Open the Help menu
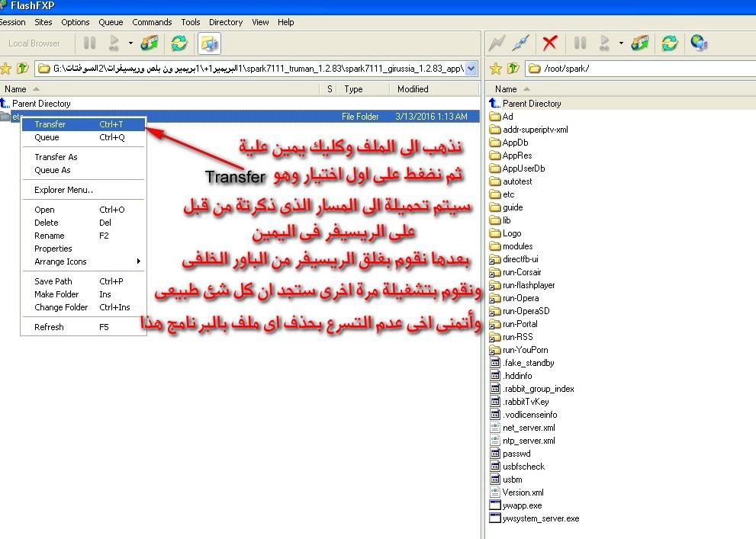Screen dimensions: 756x539 (x=285, y=22)
